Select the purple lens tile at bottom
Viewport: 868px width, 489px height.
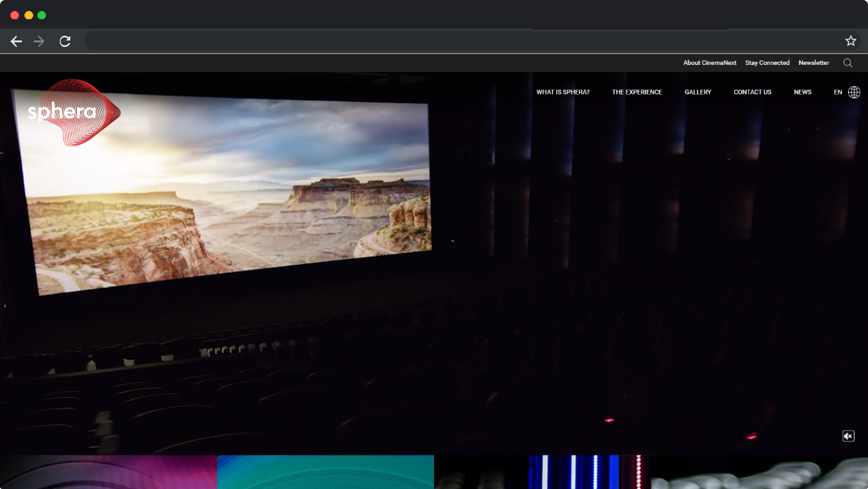(108, 472)
